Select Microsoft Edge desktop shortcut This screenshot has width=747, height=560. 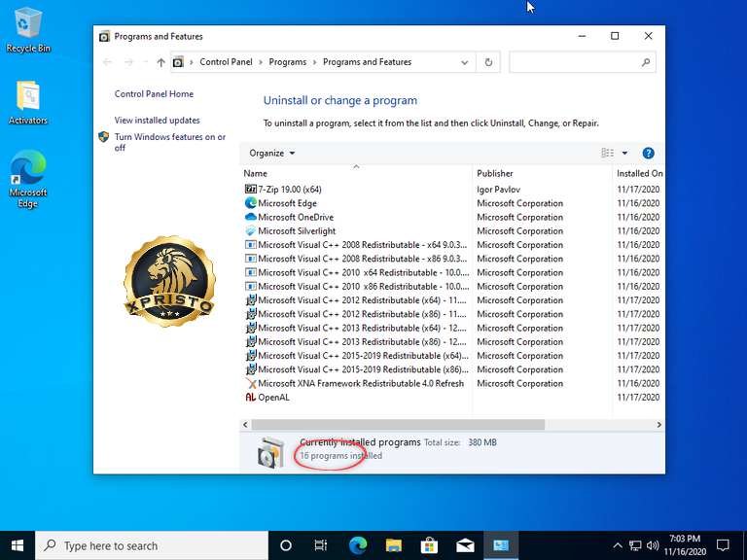28,179
